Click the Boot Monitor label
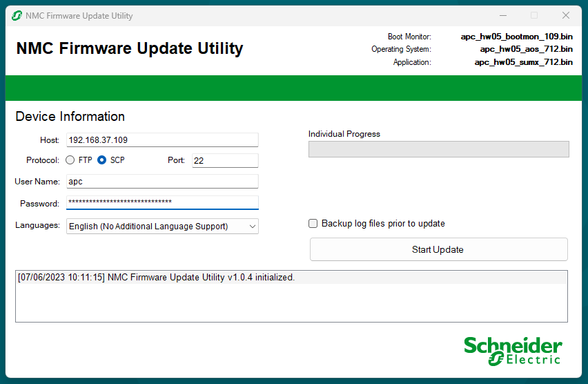Screen dimensions: 588x384 click(409, 37)
